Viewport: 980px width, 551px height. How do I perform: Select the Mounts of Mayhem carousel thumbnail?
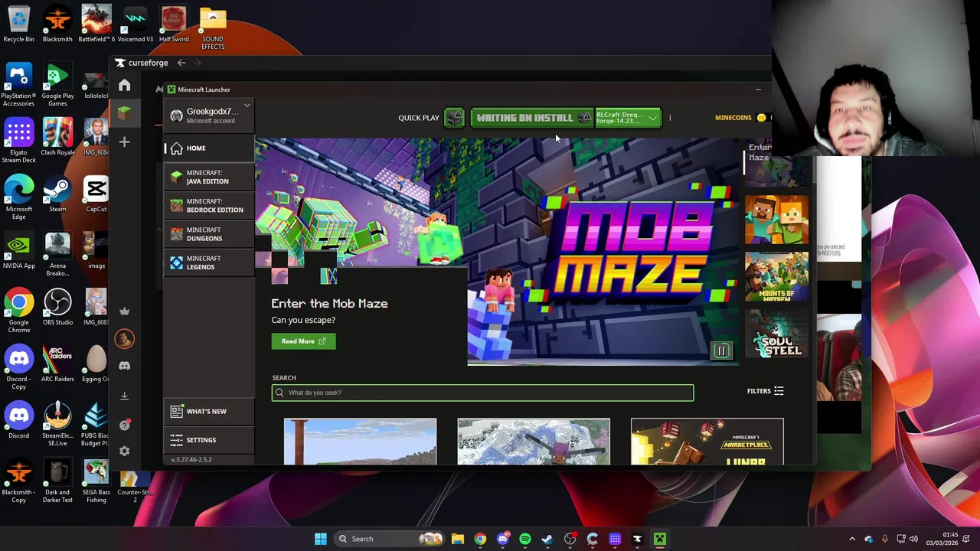tap(776, 276)
